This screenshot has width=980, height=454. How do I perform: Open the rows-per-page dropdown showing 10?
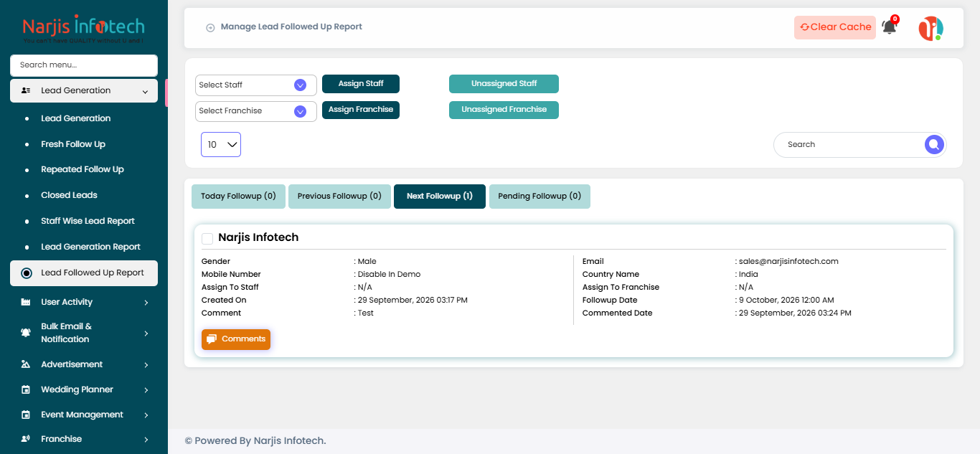(221, 145)
